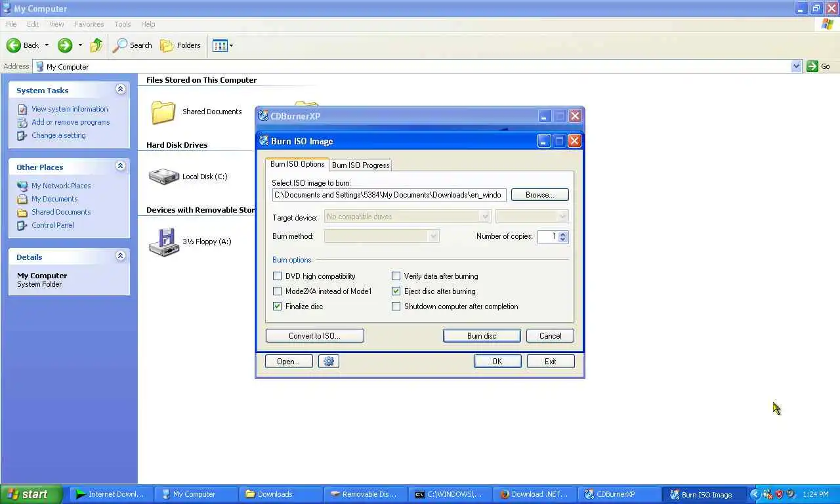Go up one folder level icon
The image size is (840, 504).
96,45
